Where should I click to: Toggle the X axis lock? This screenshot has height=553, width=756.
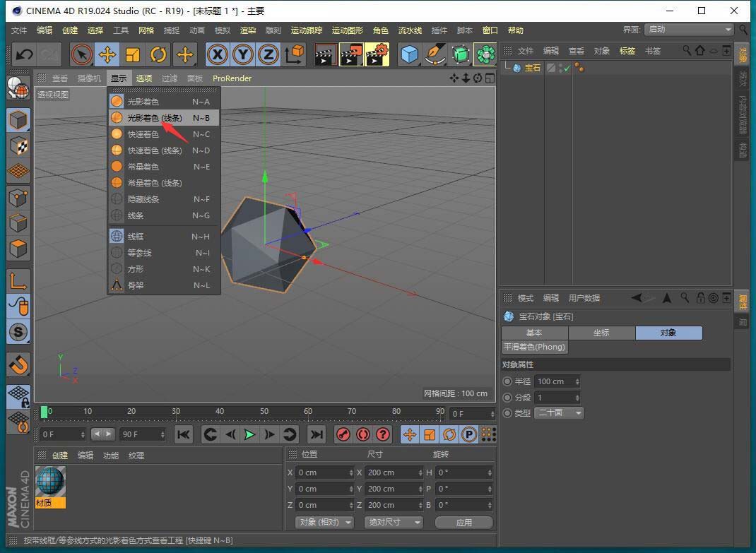tap(218, 54)
